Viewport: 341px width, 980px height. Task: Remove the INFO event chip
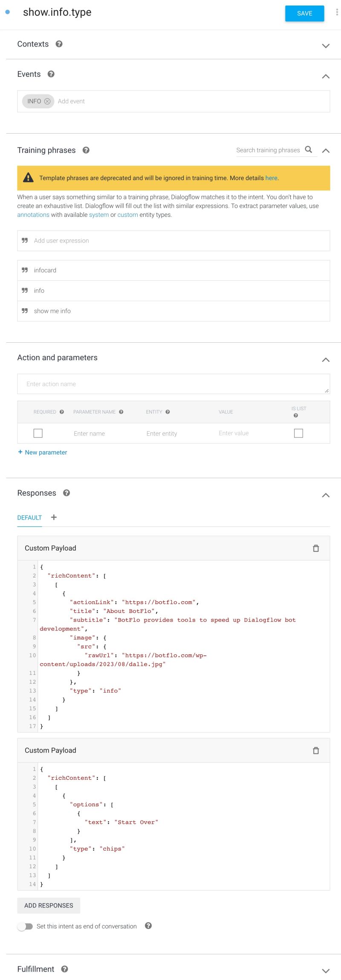click(47, 101)
